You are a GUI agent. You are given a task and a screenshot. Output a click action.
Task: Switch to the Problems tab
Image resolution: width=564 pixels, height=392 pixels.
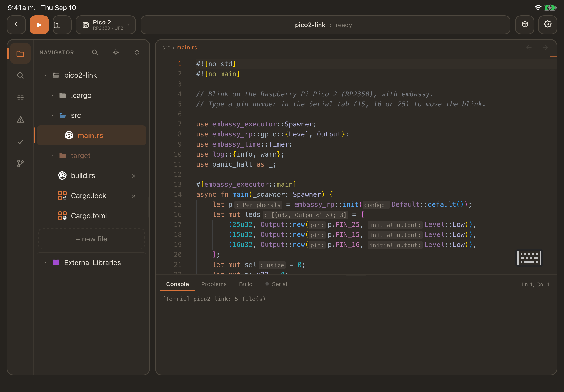[214, 284]
